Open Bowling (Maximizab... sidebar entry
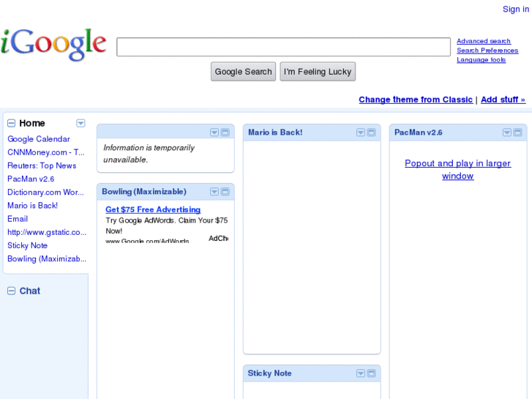The height and width of the screenshot is (399, 532). pyautogui.click(x=47, y=258)
